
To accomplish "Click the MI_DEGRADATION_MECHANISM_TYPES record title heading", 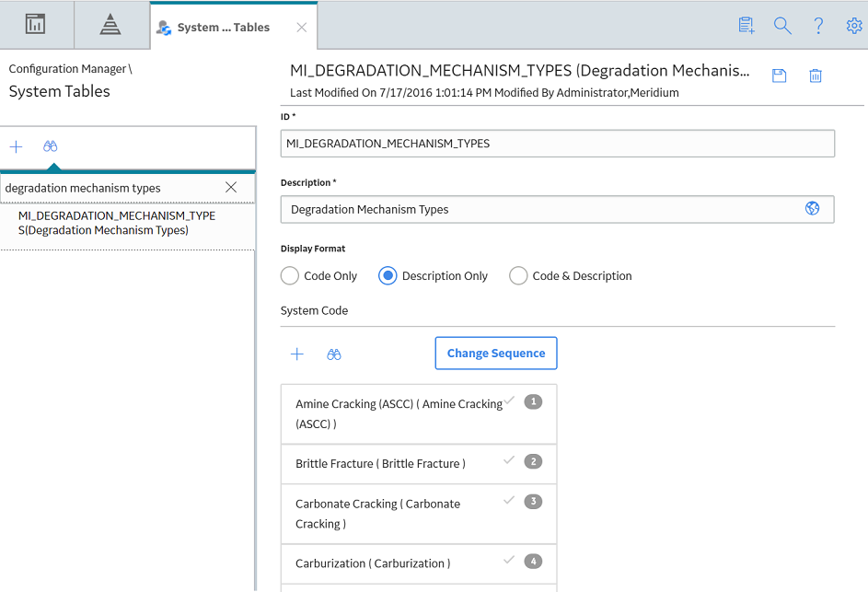I will pyautogui.click(x=520, y=71).
